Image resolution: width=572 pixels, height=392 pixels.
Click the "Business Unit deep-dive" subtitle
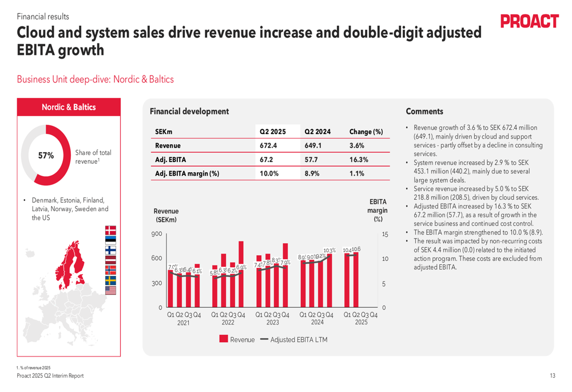[95, 79]
